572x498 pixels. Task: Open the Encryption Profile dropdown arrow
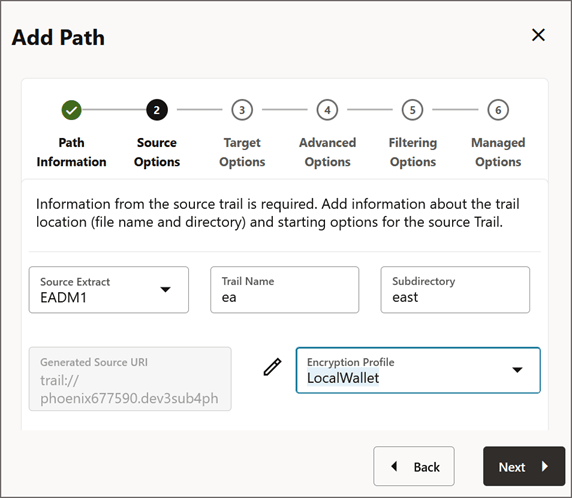(517, 370)
